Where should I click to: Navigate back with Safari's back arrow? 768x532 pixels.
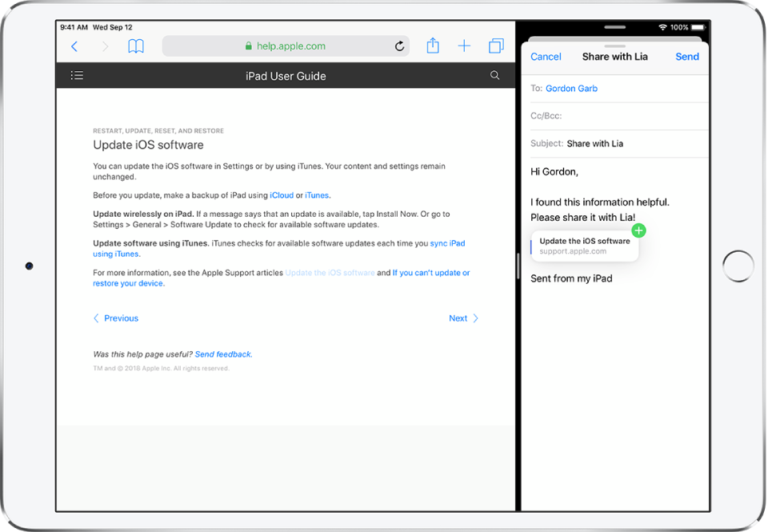click(74, 46)
